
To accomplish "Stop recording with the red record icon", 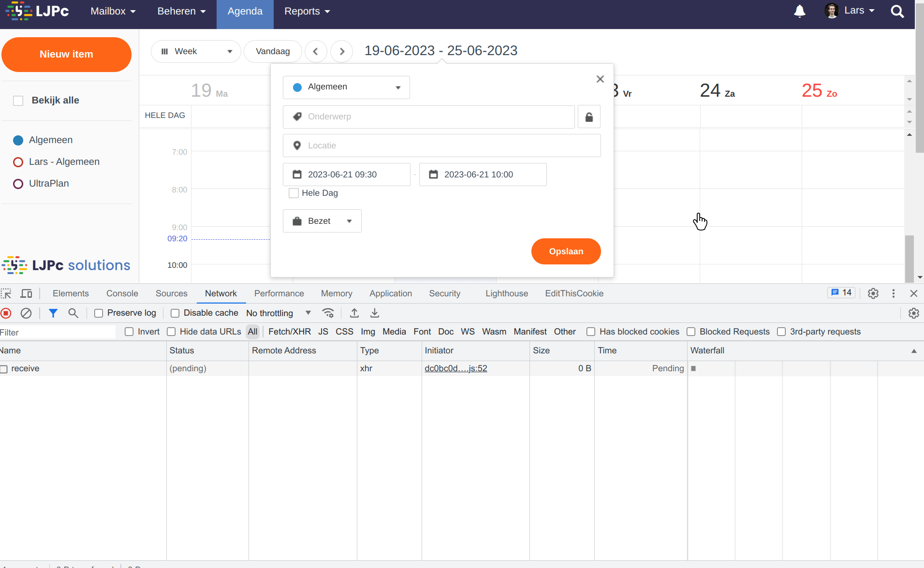I will pyautogui.click(x=6, y=313).
